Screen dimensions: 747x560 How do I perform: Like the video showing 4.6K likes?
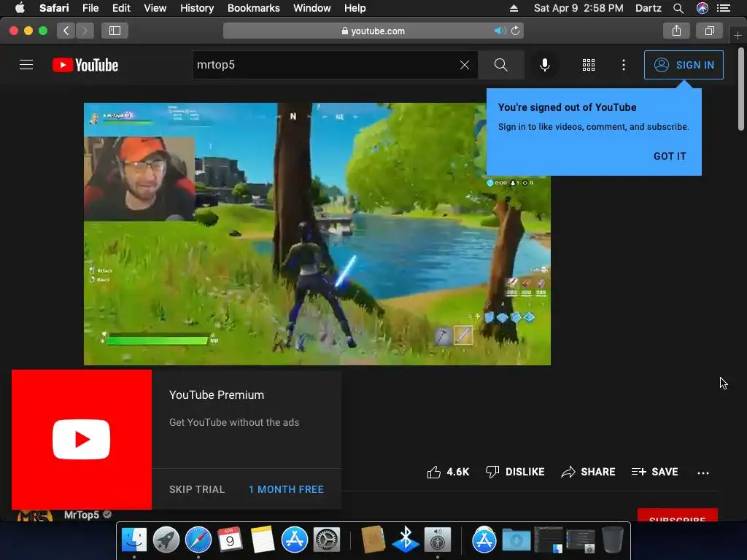pos(448,472)
